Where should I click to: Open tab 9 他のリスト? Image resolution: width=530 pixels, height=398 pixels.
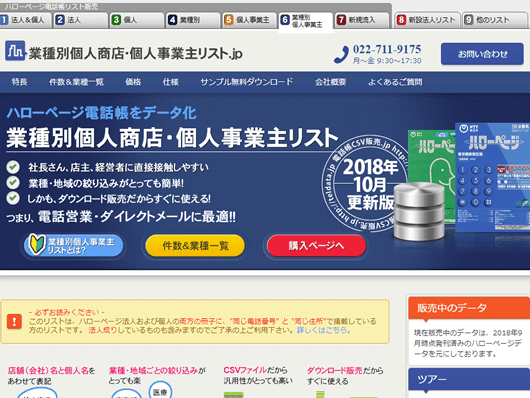pos(496,20)
